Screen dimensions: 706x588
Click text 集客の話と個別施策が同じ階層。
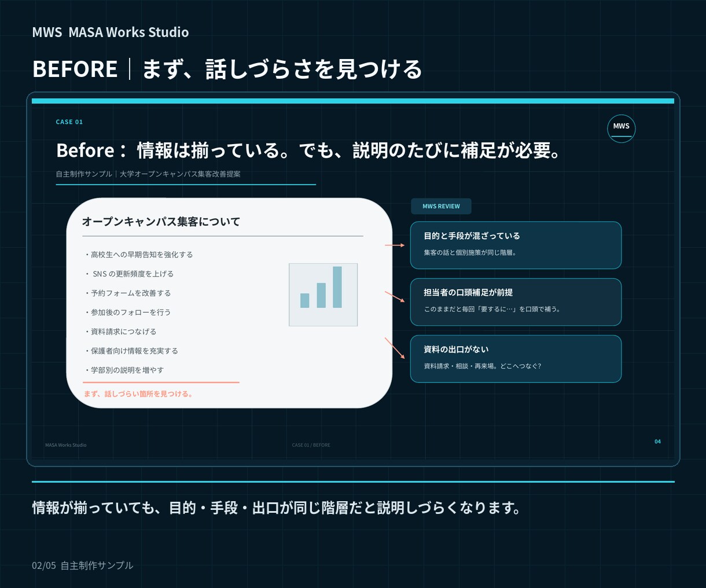coord(470,253)
